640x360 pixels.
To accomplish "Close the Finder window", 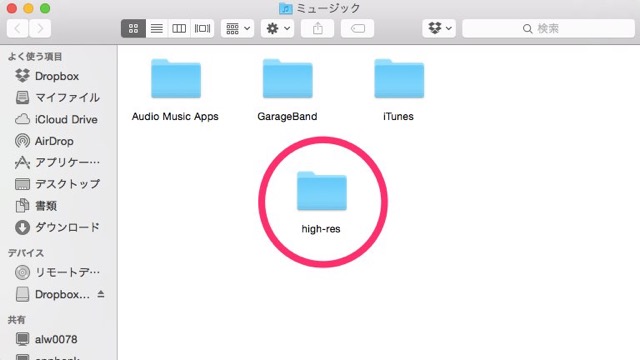I will [12, 8].
